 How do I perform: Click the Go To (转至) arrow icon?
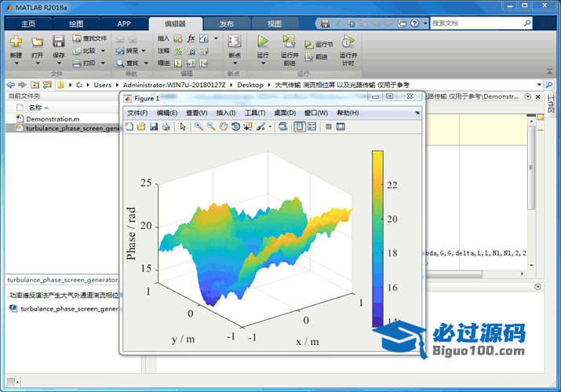tap(120, 51)
